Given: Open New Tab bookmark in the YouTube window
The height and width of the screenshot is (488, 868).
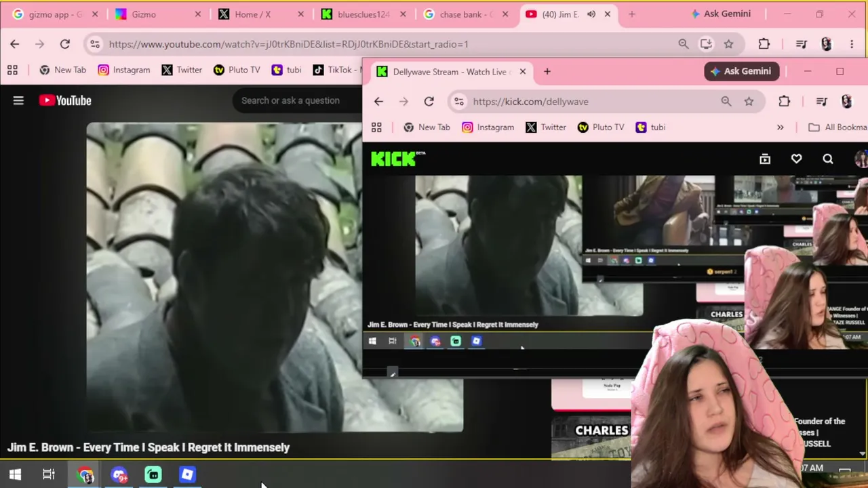Looking at the screenshot, I should click(x=63, y=70).
